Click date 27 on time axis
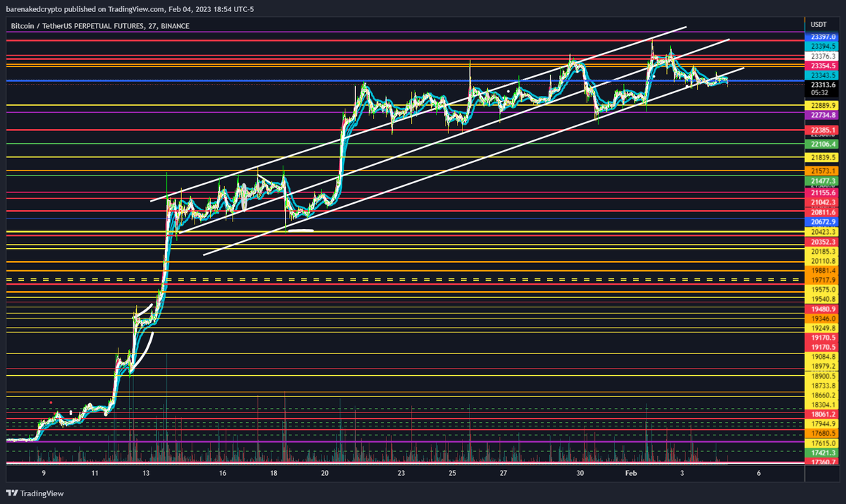846x504 pixels. (x=503, y=474)
